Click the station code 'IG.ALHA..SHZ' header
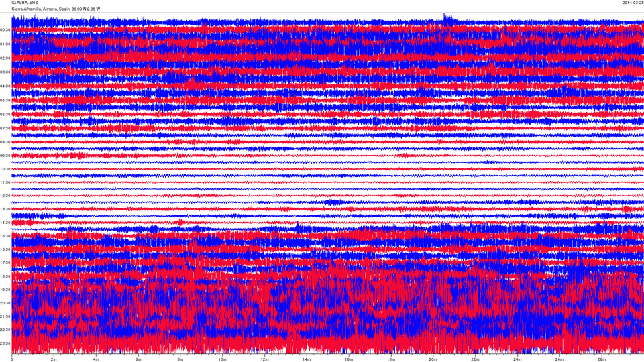 point(25,3)
